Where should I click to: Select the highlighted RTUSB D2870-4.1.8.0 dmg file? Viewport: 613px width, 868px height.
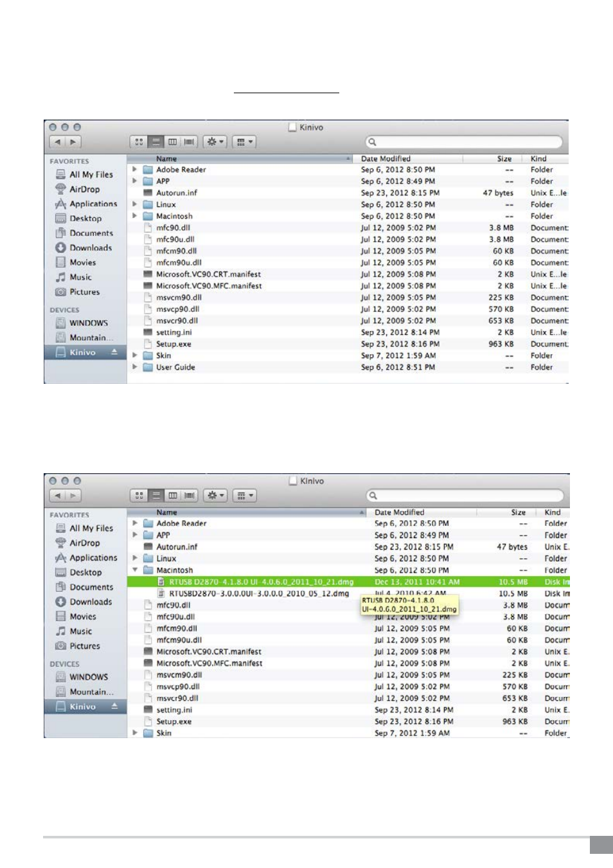(261, 582)
